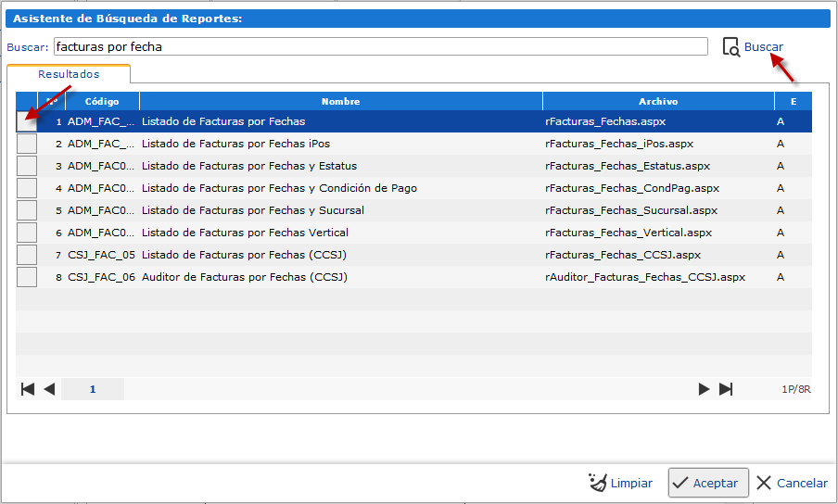
Task: Select Listado de Facturas por Fechas y Estatus
Action: point(248,166)
